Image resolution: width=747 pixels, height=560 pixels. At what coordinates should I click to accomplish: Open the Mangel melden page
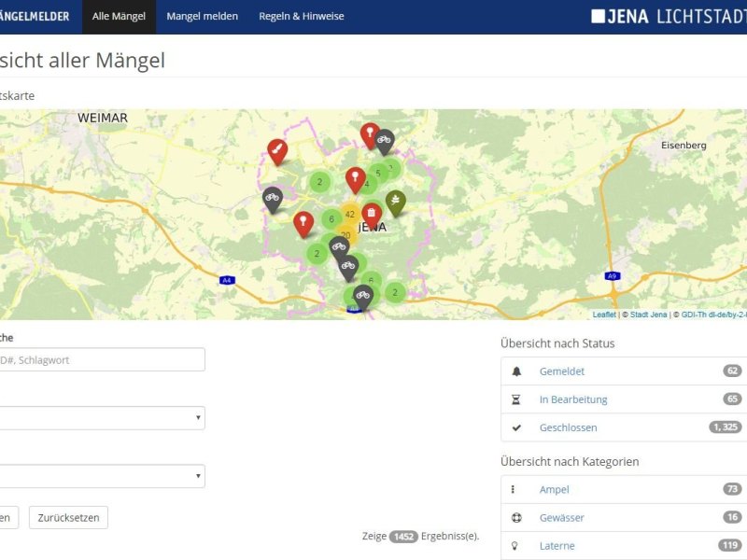tap(202, 17)
